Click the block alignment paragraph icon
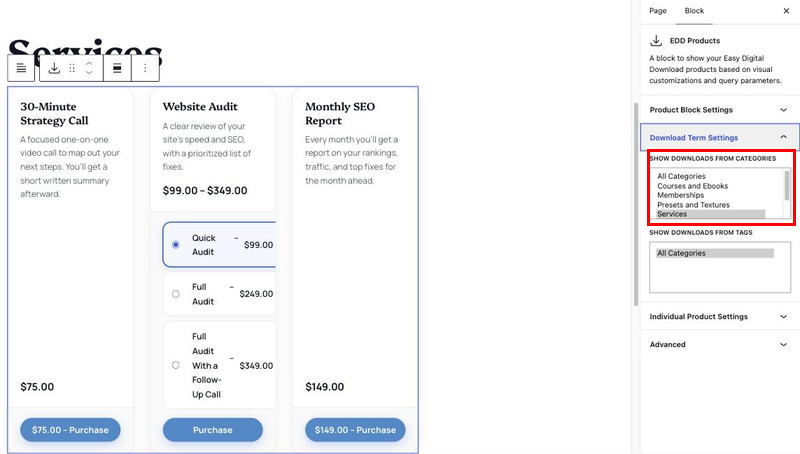800x454 pixels. pyautogui.click(x=21, y=68)
